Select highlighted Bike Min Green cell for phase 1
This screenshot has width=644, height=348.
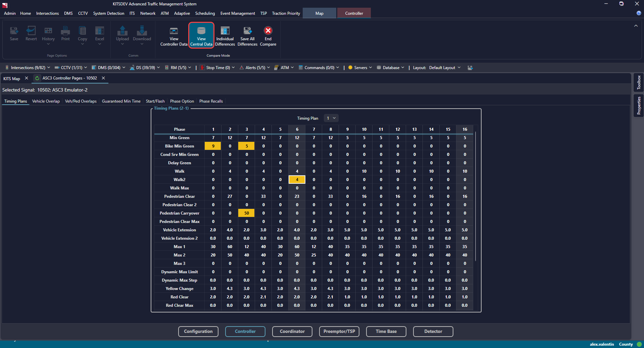point(213,146)
